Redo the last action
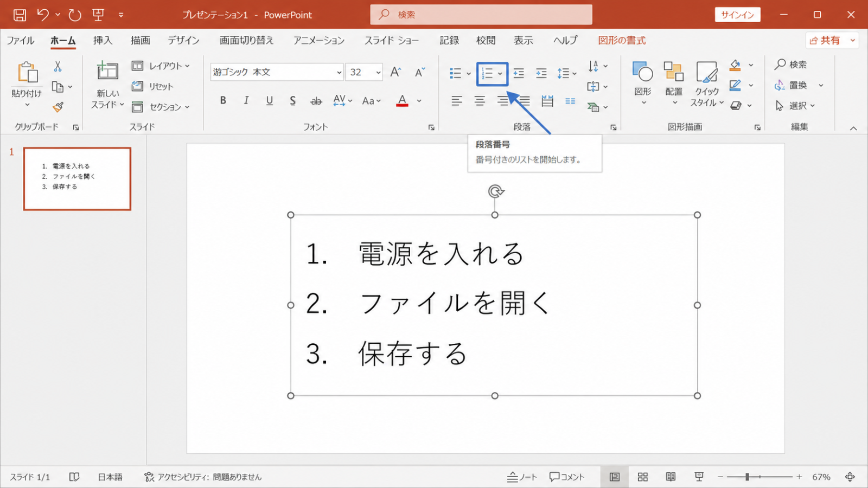Viewport: 868px width, 488px height. (x=75, y=15)
